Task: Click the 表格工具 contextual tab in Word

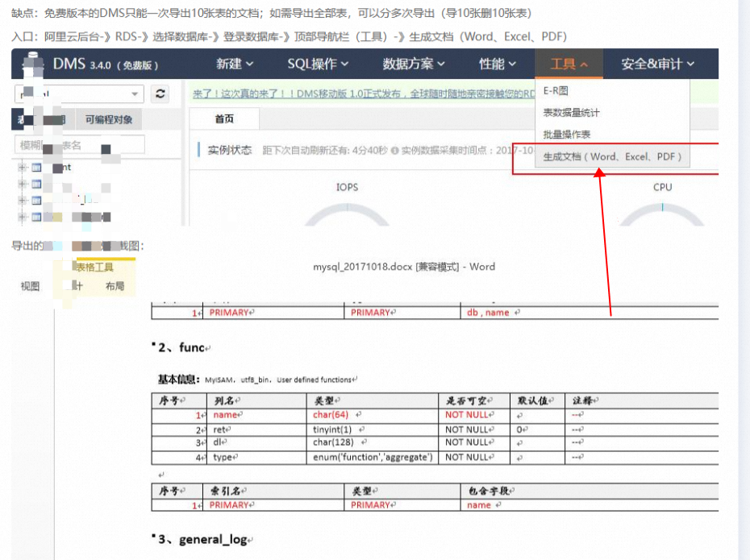Action: pos(94,267)
